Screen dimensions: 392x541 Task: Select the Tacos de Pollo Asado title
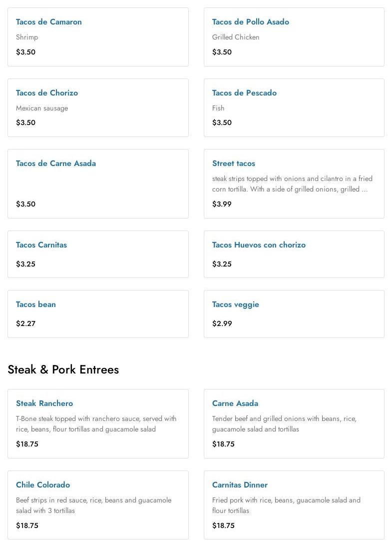click(x=250, y=22)
